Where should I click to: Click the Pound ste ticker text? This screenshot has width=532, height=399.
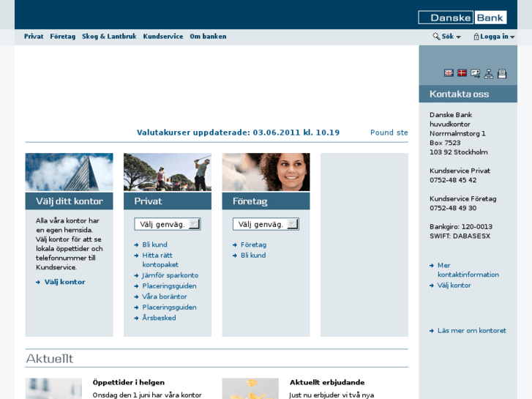(x=389, y=133)
